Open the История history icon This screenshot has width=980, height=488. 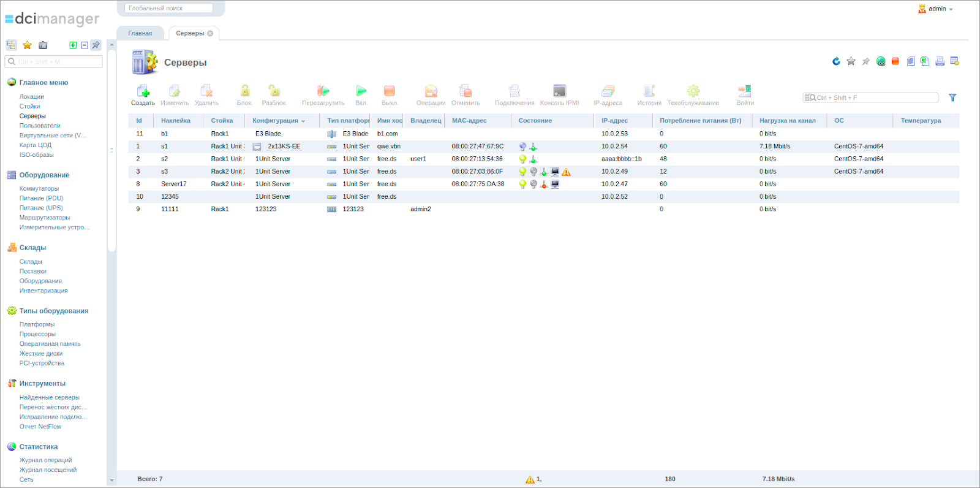coord(649,91)
